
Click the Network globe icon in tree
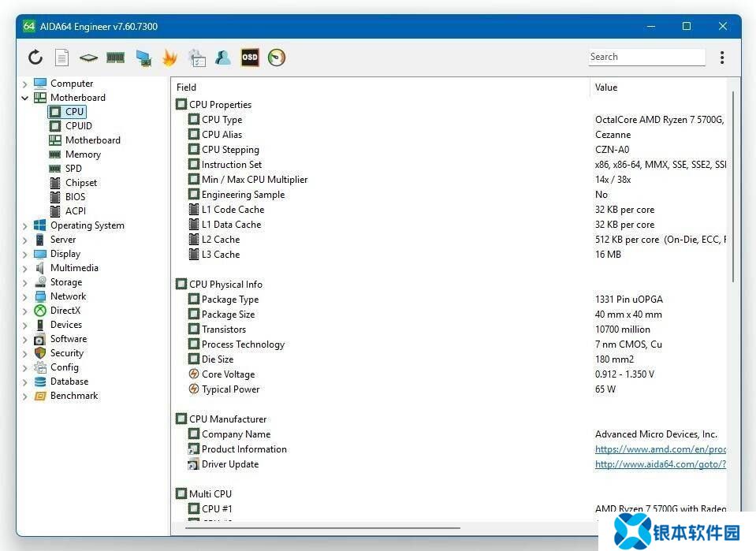[40, 296]
